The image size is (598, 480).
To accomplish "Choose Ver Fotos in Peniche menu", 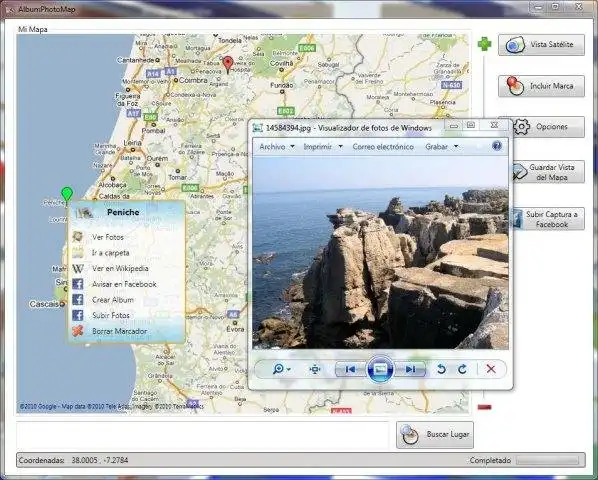I will point(108,237).
